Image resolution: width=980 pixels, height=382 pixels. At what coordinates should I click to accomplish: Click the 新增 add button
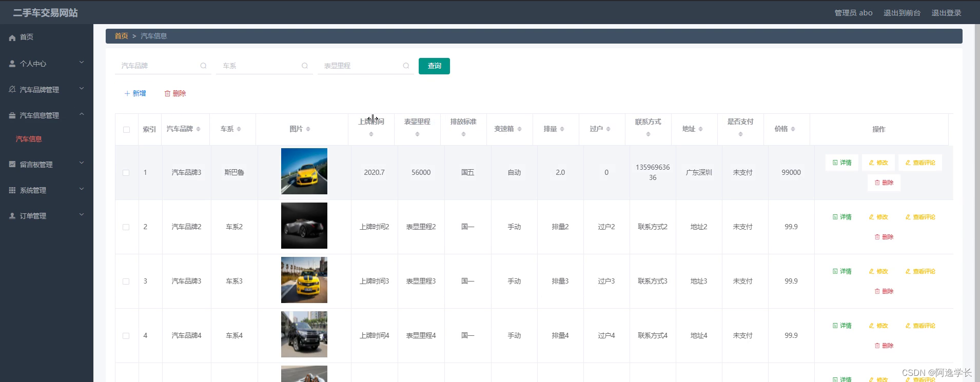tap(135, 93)
